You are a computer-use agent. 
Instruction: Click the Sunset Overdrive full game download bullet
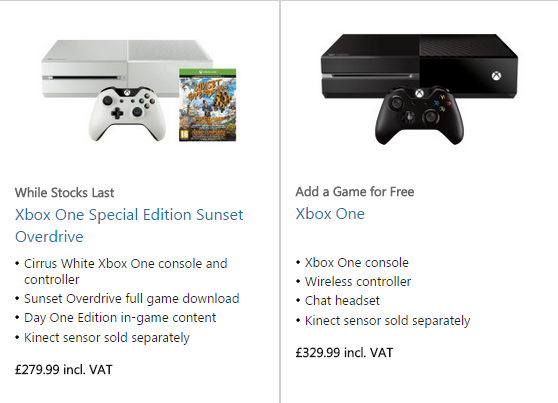[132, 298]
